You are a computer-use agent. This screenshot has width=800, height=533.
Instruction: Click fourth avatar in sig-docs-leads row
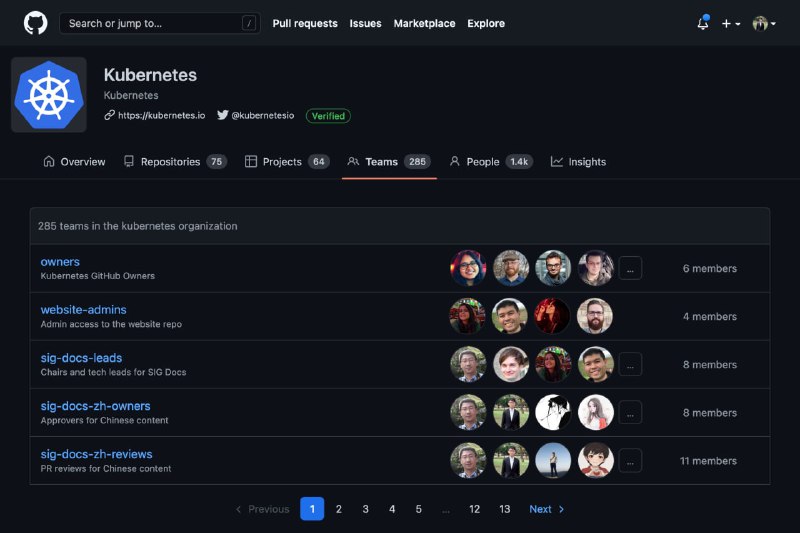click(x=595, y=364)
